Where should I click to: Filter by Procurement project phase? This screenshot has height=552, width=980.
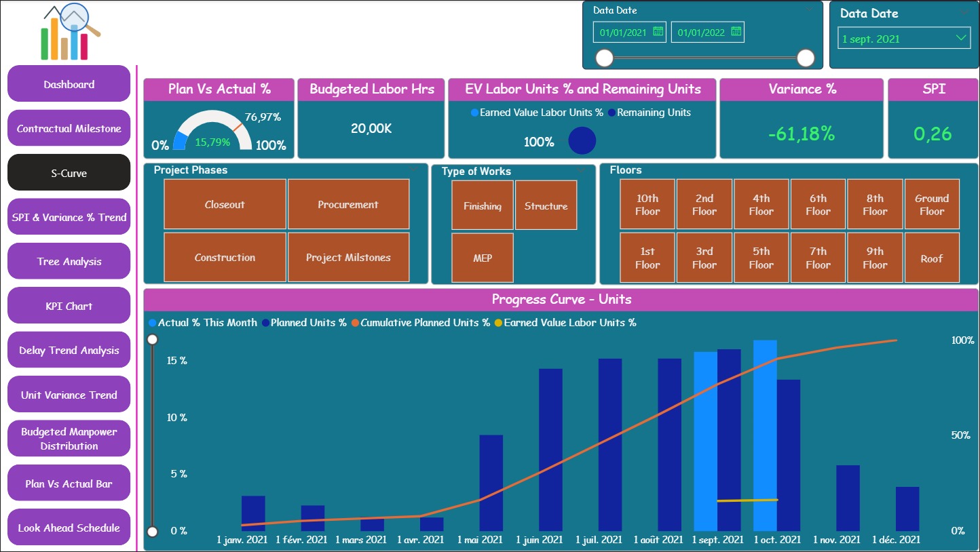pos(348,204)
